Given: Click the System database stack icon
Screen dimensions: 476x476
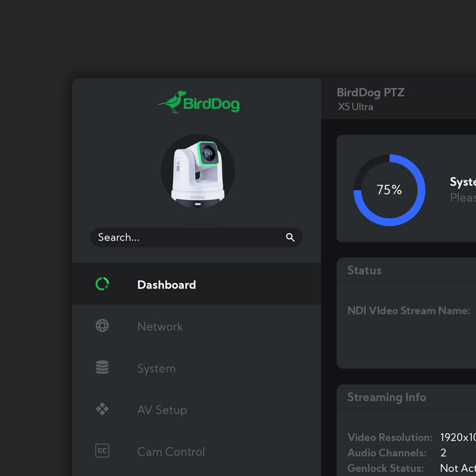Looking at the screenshot, I should pyautogui.click(x=102, y=368).
